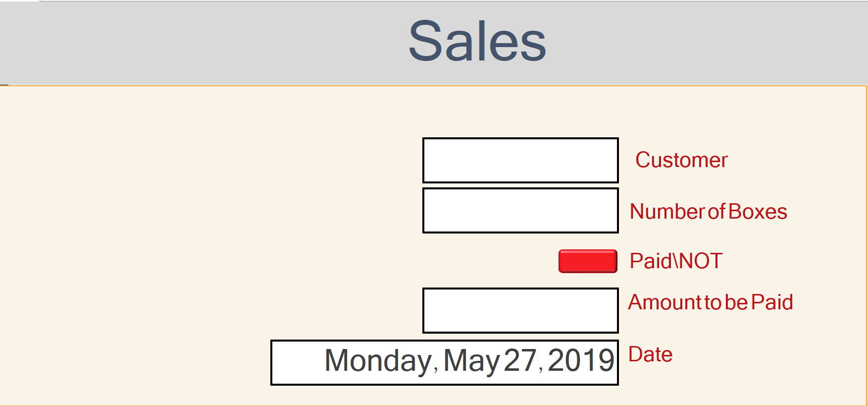Click the Paid\NOT label text

(676, 261)
